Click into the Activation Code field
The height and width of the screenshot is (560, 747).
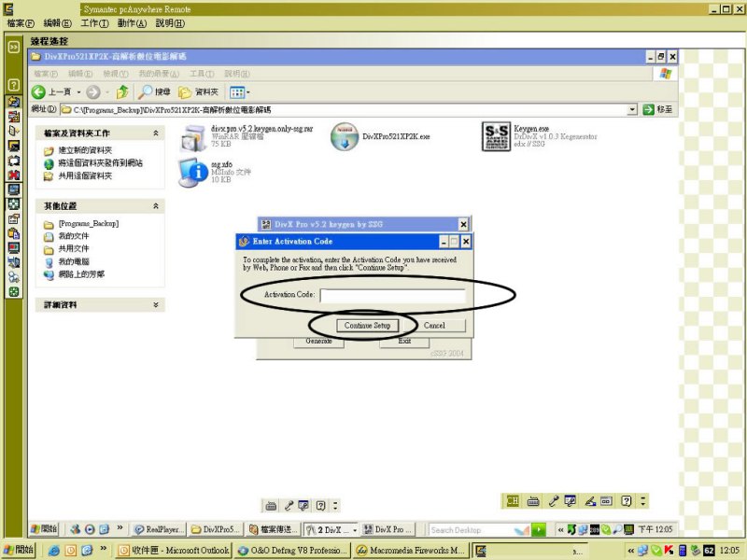tap(392, 295)
